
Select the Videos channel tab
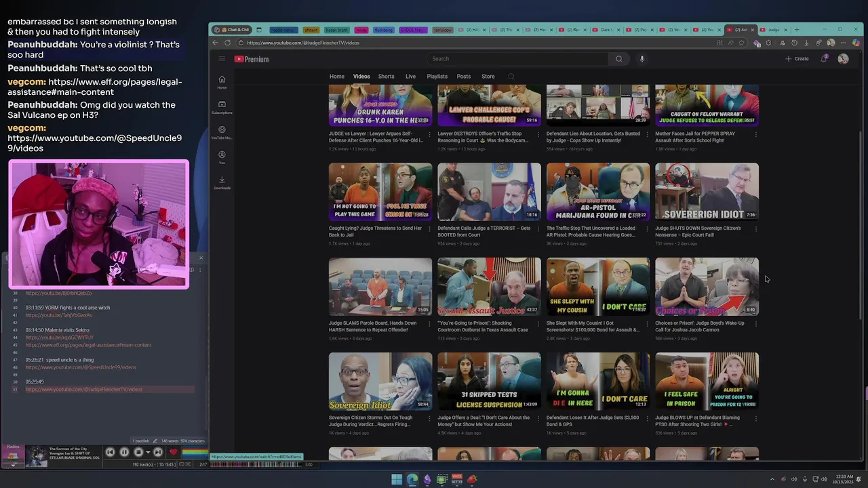[361, 77]
